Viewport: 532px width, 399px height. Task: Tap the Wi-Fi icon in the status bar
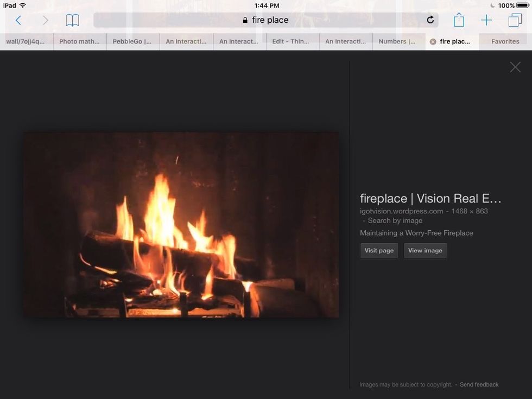point(21,4)
